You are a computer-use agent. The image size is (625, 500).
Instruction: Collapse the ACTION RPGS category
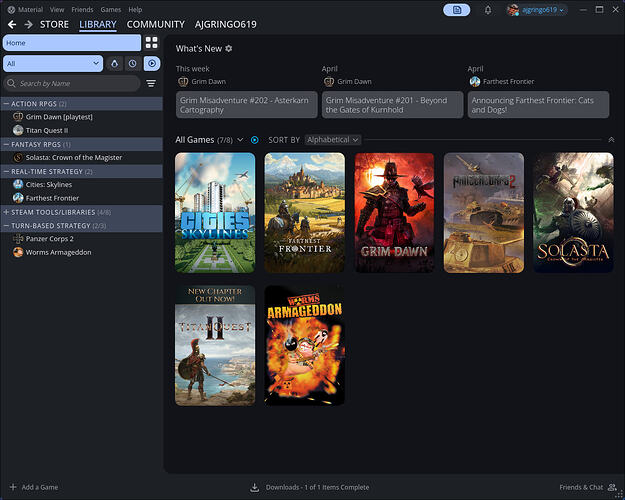[6, 104]
